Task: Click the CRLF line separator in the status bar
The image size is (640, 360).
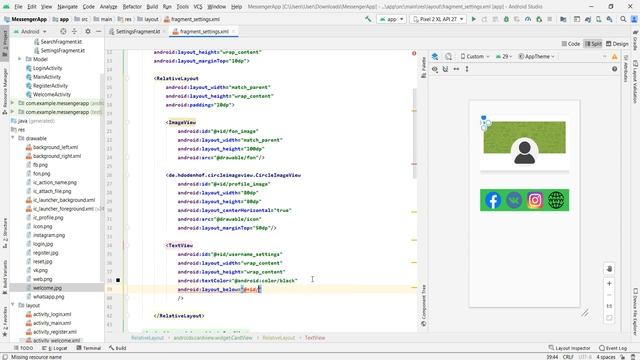Action: tap(568, 357)
